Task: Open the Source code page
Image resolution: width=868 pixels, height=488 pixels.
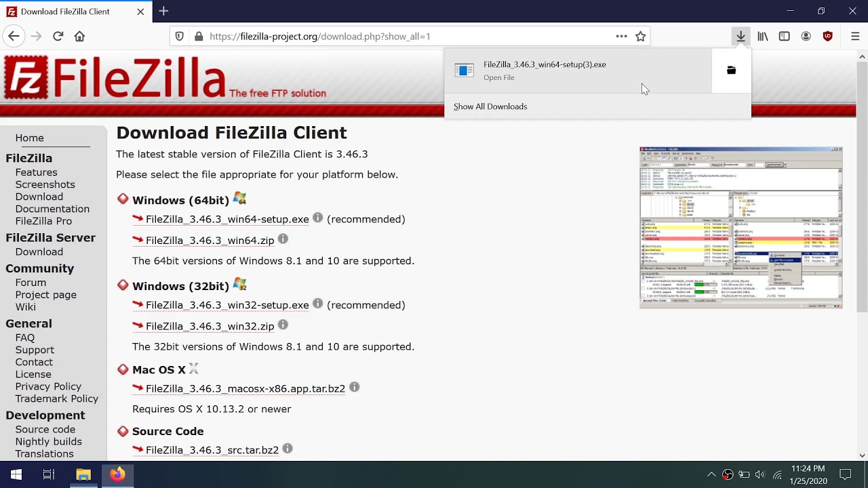Action: [x=45, y=429]
